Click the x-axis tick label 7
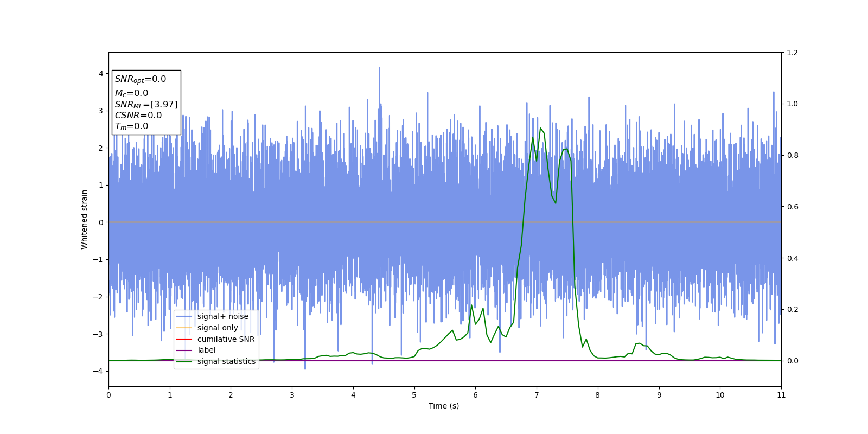868x434 pixels. [537, 395]
